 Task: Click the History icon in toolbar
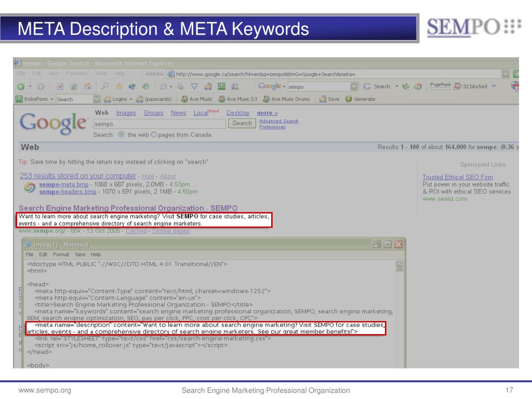click(146, 87)
